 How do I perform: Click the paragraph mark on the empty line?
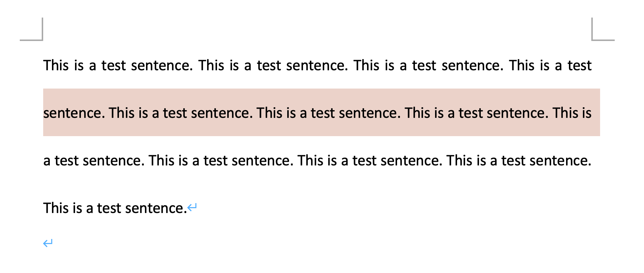(48, 243)
